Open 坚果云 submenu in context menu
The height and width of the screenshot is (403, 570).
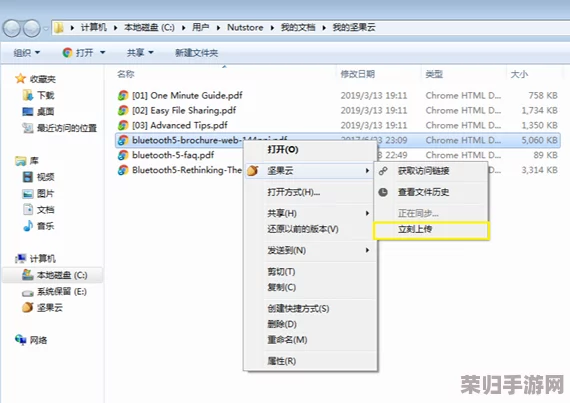(310, 171)
